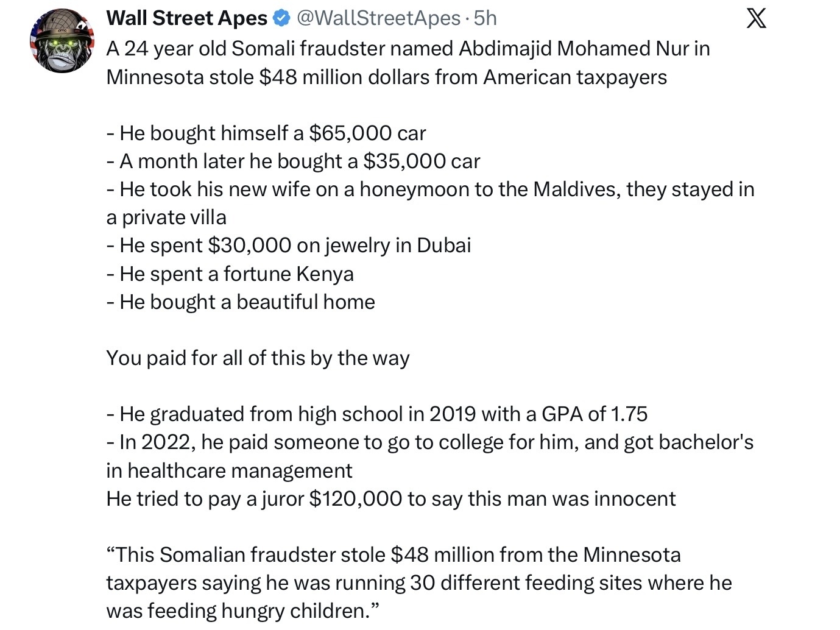Open the @WallStreetApes handle link
840x630 pixels.
(378, 18)
